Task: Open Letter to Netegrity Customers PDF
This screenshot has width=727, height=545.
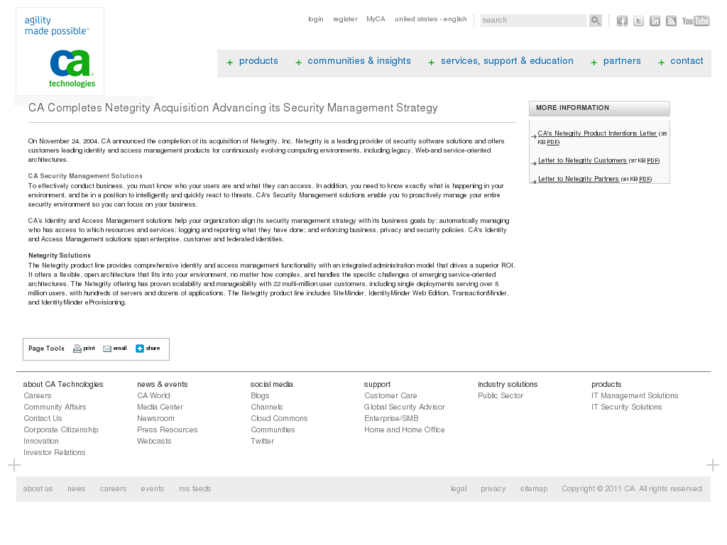Action: 582,160
